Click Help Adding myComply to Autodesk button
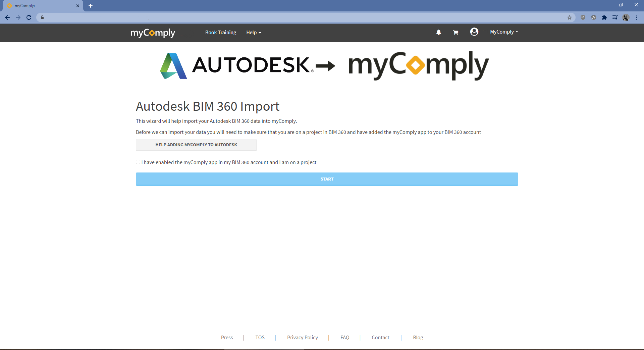 [x=196, y=145]
